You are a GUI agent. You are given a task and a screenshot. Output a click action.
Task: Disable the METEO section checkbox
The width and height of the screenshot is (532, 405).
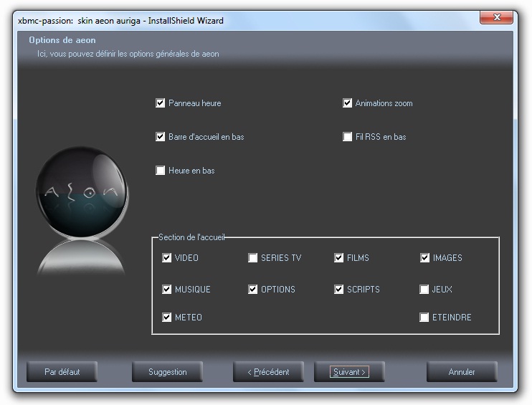[167, 318]
